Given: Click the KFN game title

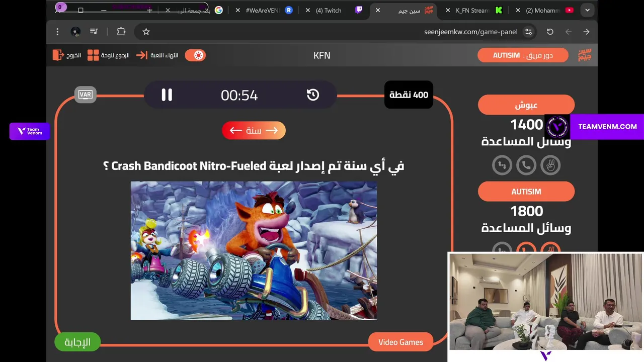Looking at the screenshot, I should click(x=322, y=55).
